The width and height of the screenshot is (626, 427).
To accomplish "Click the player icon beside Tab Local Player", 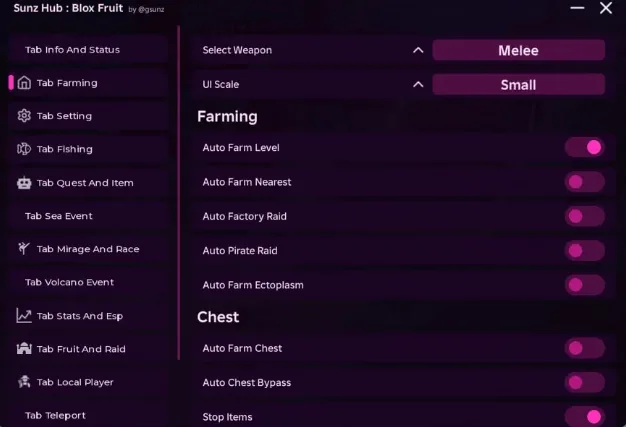I will tap(24, 382).
